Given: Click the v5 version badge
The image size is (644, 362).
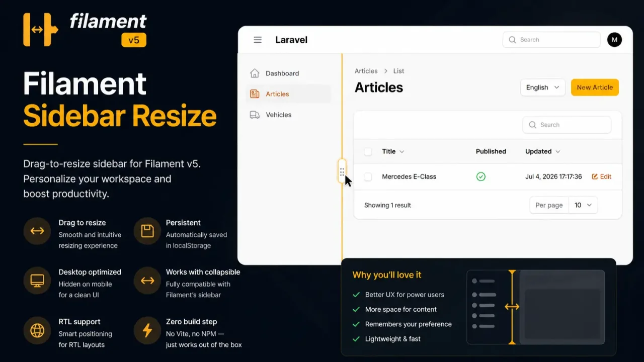Looking at the screenshot, I should pyautogui.click(x=134, y=40).
